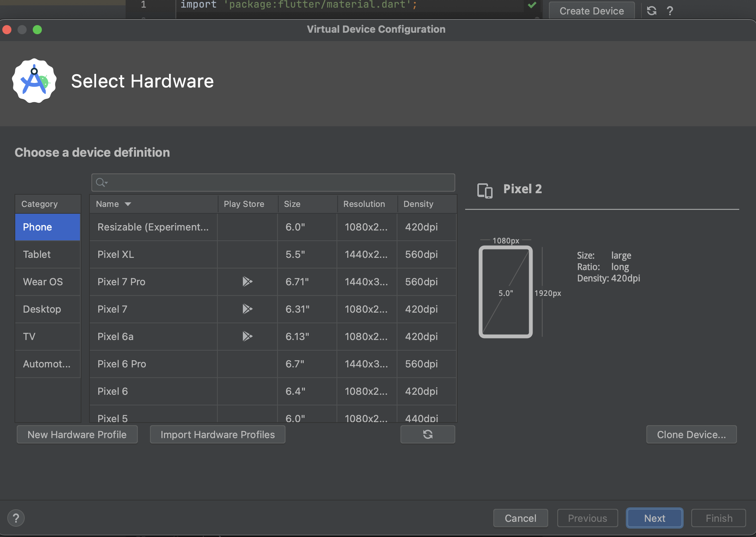Click the Play Store icon in Pixel 6a row

247,336
